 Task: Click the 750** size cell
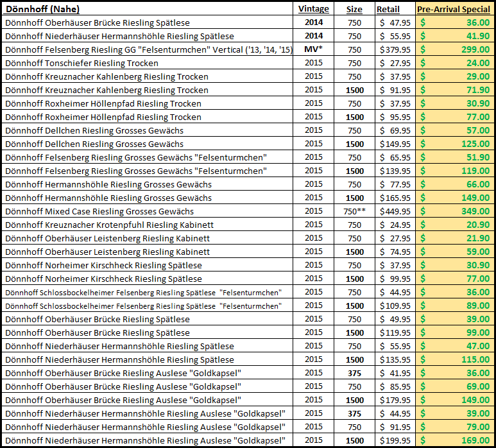tap(354, 211)
